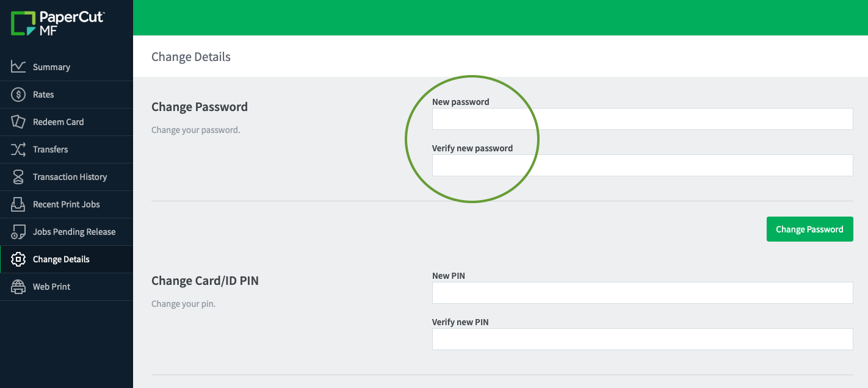Screen dimensions: 868x388
Task: Click the Change Password section heading
Action: [x=200, y=107]
